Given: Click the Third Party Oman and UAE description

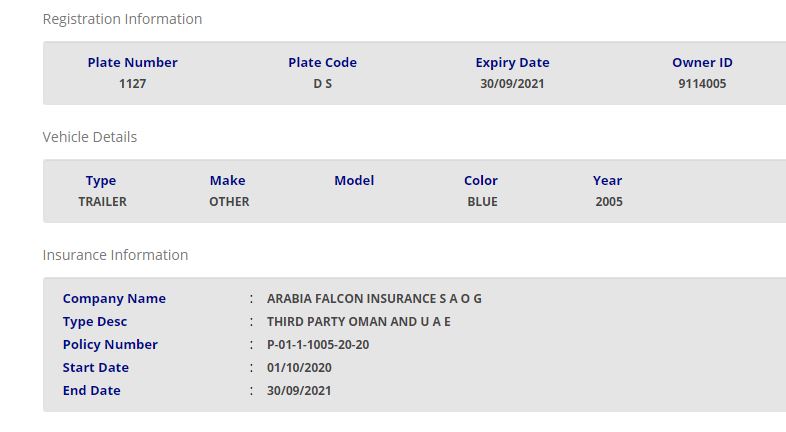Looking at the screenshot, I should [359, 322].
